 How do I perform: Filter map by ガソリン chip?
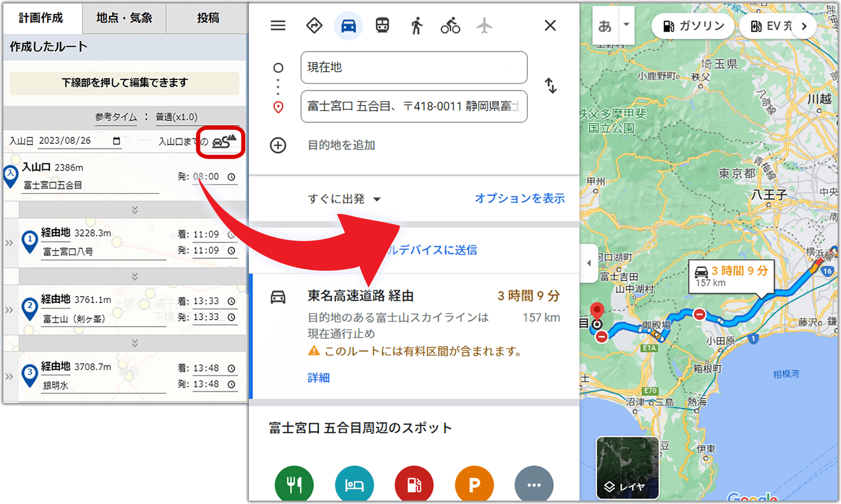(x=693, y=26)
